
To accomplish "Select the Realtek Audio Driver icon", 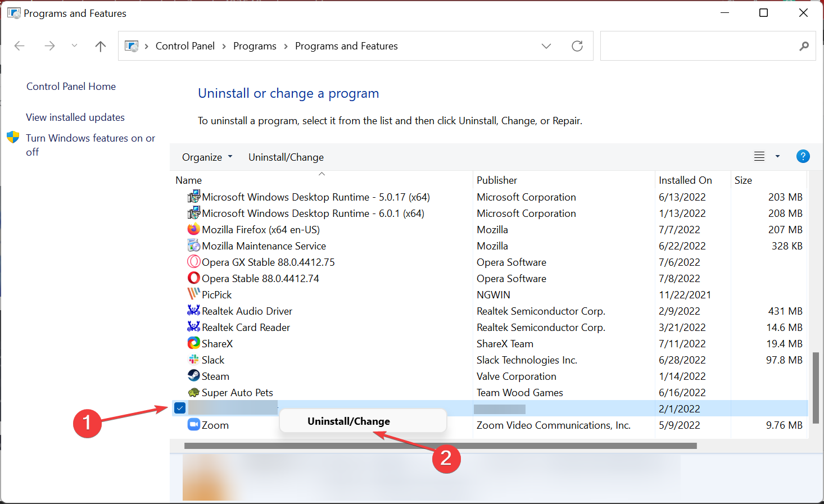I will click(194, 311).
